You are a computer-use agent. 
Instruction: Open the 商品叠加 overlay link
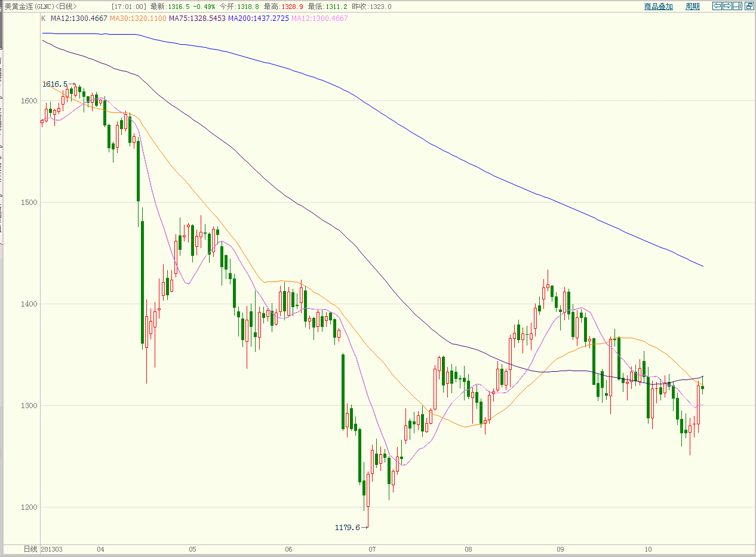[x=659, y=7]
